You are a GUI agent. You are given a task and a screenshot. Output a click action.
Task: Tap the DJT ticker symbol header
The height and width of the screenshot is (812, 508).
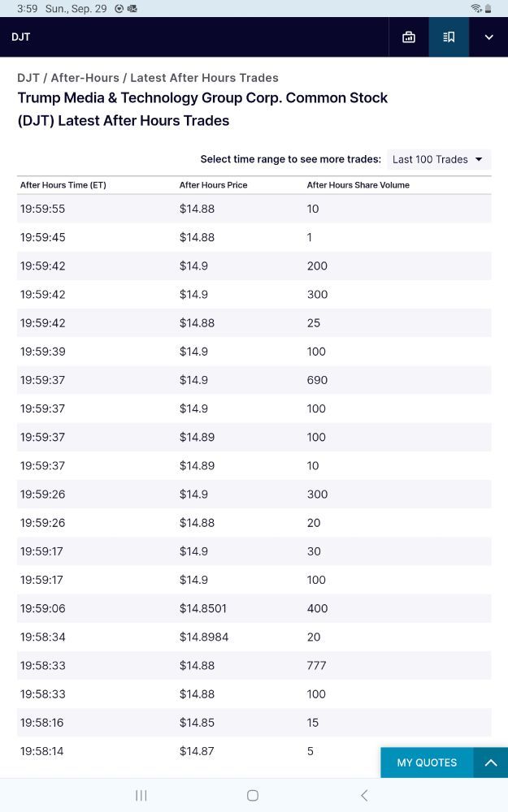(21, 37)
